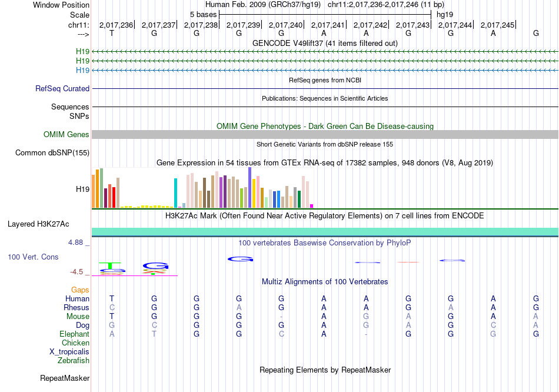Open OMIM Gene Phenotypes track title
The width and height of the screenshot is (559, 392).
click(325, 127)
